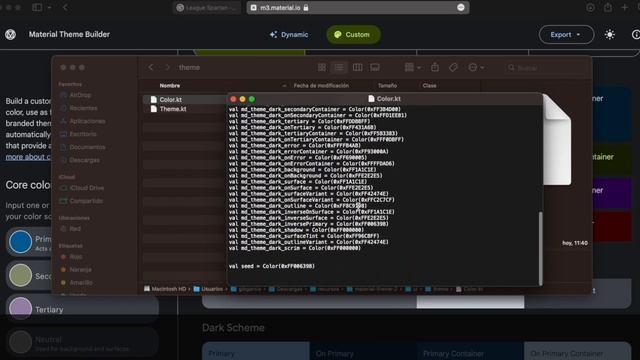Close the Color.kt Quick Look preview
Screen dimensions: 640x360
(x=233, y=99)
